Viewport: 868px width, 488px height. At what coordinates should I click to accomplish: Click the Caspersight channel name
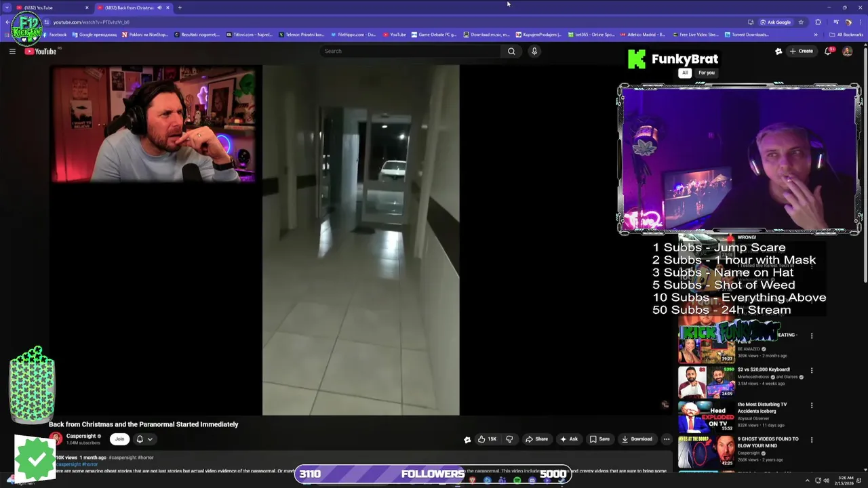click(81, 436)
